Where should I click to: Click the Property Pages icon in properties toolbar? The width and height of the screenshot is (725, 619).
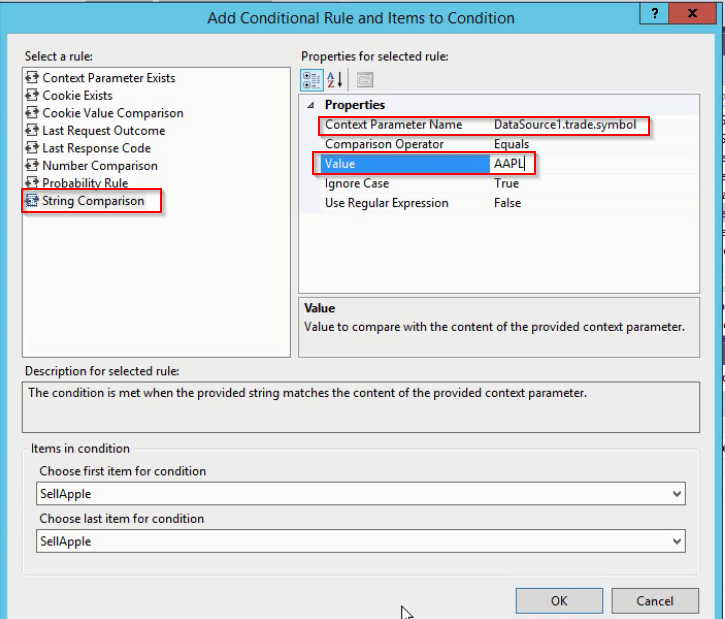point(364,80)
